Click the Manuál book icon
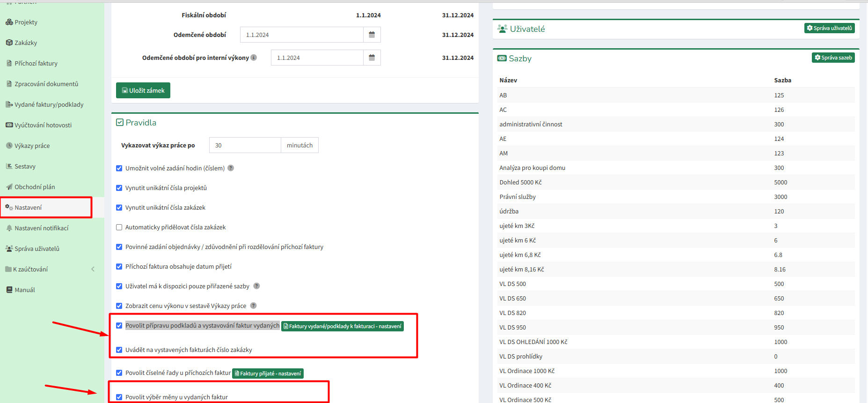 [9, 290]
